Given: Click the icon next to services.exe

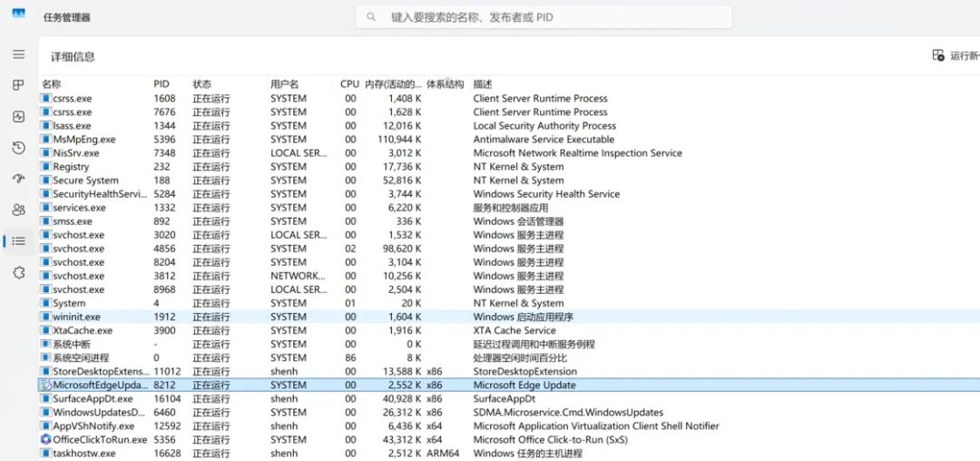Looking at the screenshot, I should 45,208.
